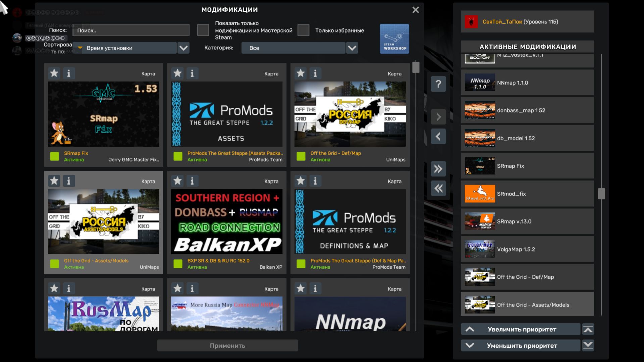Toggle Только избранные checkbox

click(303, 30)
